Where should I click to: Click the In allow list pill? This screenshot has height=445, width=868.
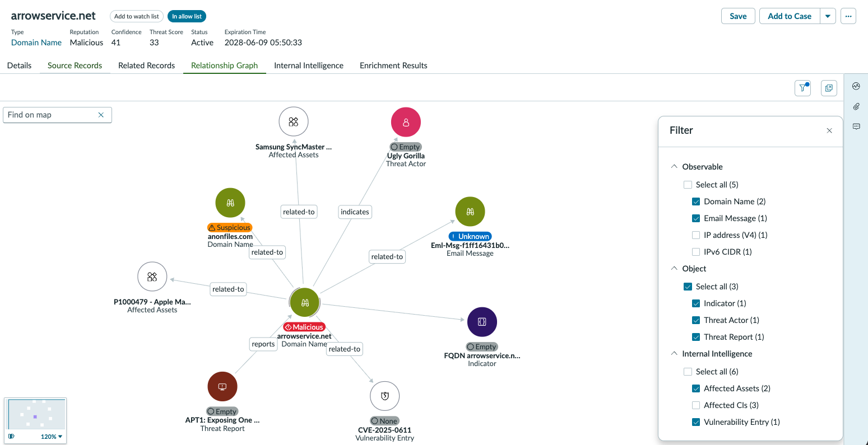(187, 16)
